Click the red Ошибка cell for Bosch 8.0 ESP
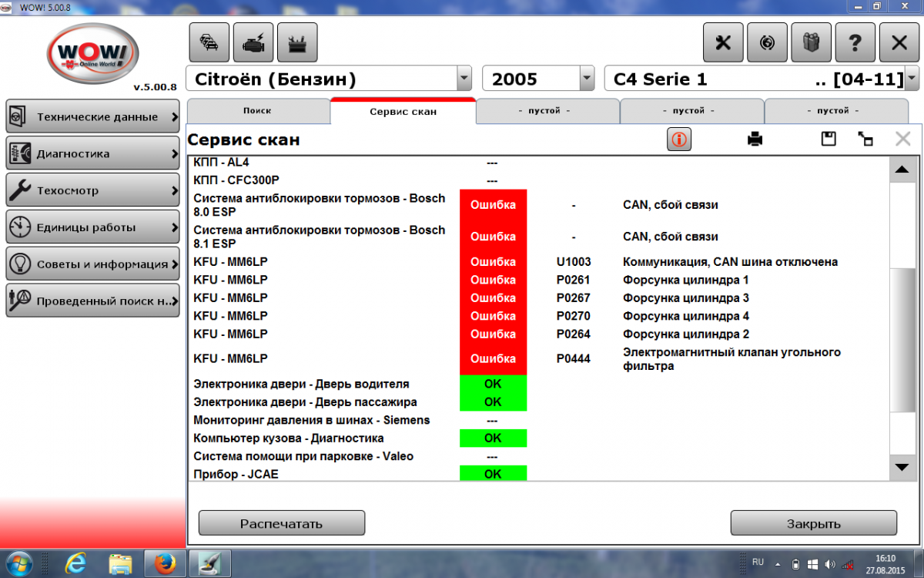The width and height of the screenshot is (924, 578). tap(493, 205)
